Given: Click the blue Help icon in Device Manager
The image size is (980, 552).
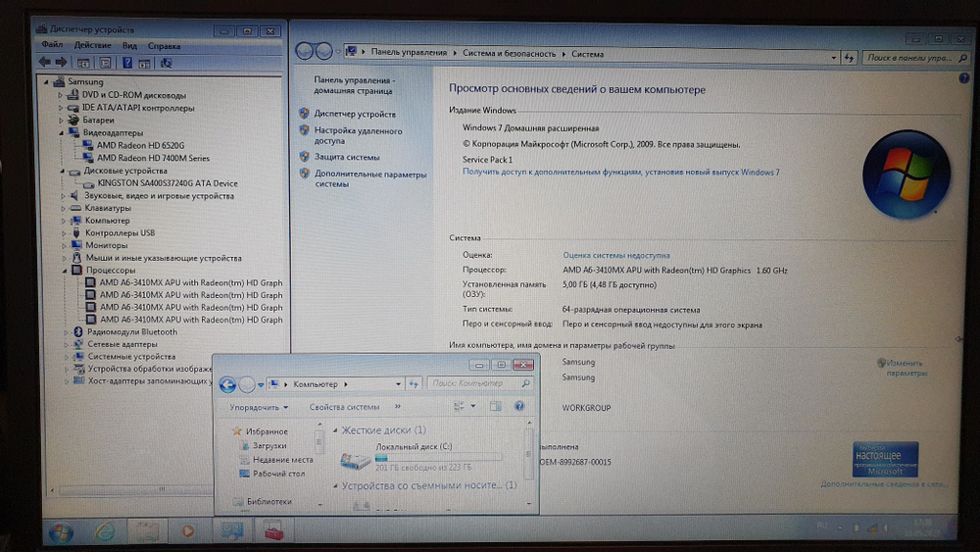Looking at the screenshot, I should [126, 63].
